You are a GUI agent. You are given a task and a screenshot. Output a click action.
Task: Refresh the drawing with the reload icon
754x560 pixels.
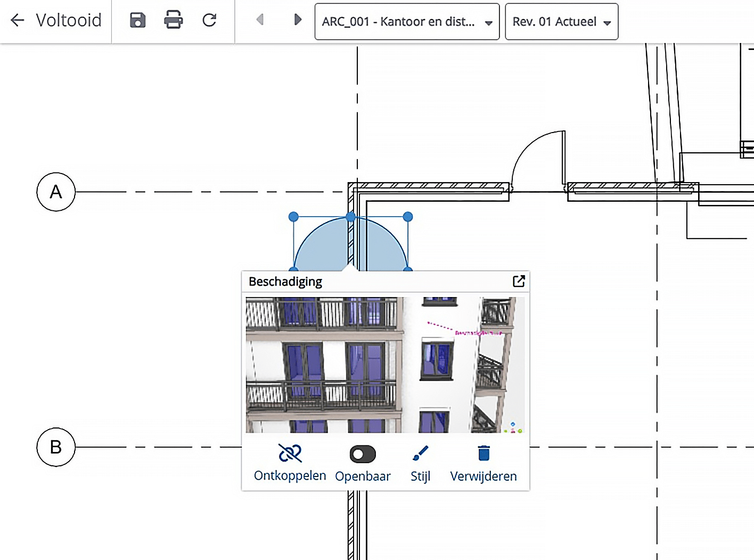pyautogui.click(x=209, y=20)
